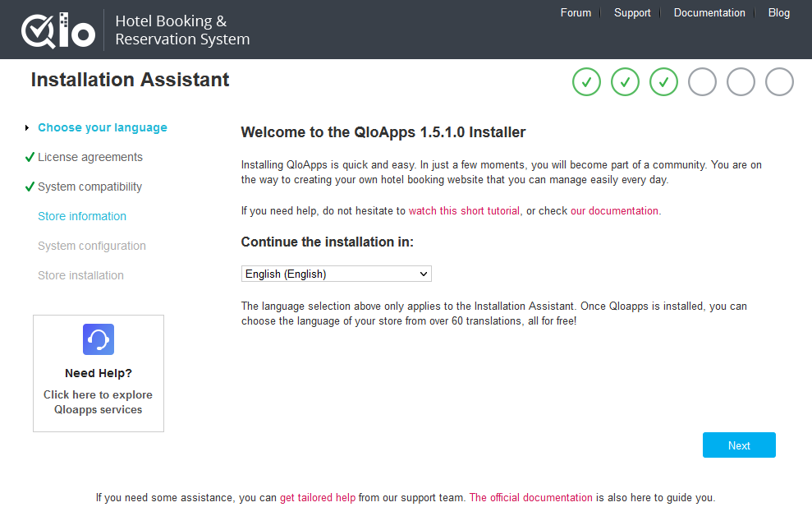Click the QloApps logo icon
812x507 pixels.
coord(57,30)
